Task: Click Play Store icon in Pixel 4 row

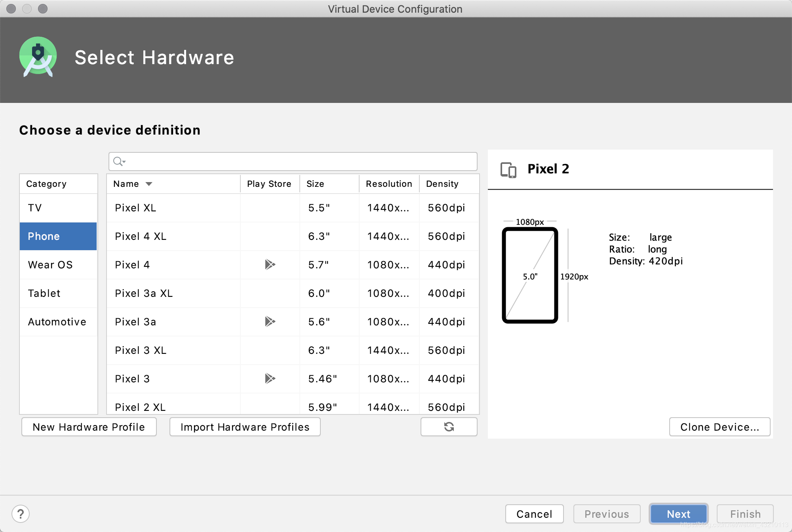Action: click(270, 264)
